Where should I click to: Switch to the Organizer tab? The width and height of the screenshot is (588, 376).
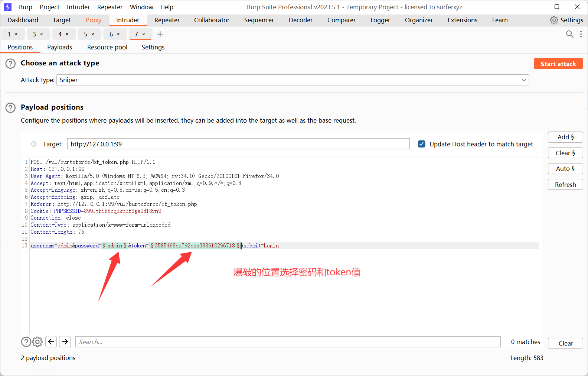click(419, 20)
